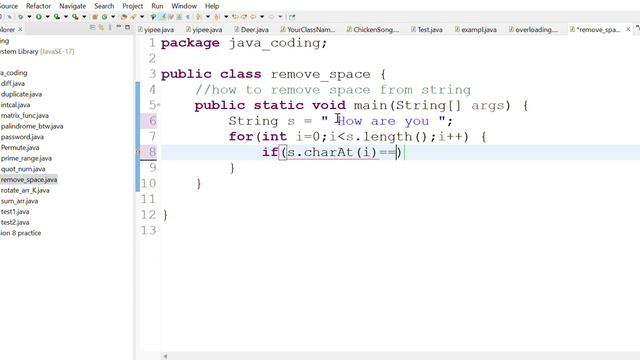The height and width of the screenshot is (360, 640).
Task: Open the Coverage dropdown arrow
Action: pyautogui.click(x=66, y=17)
